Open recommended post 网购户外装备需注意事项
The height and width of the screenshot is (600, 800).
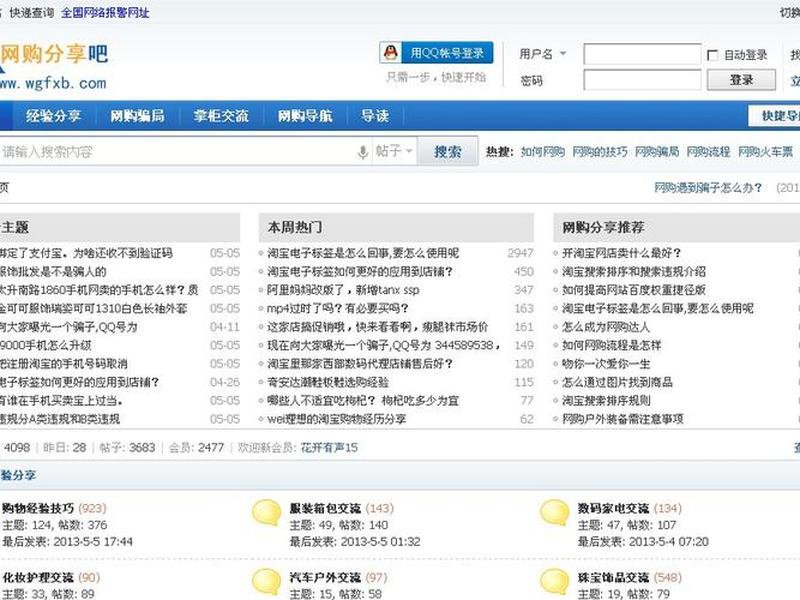tap(622, 419)
